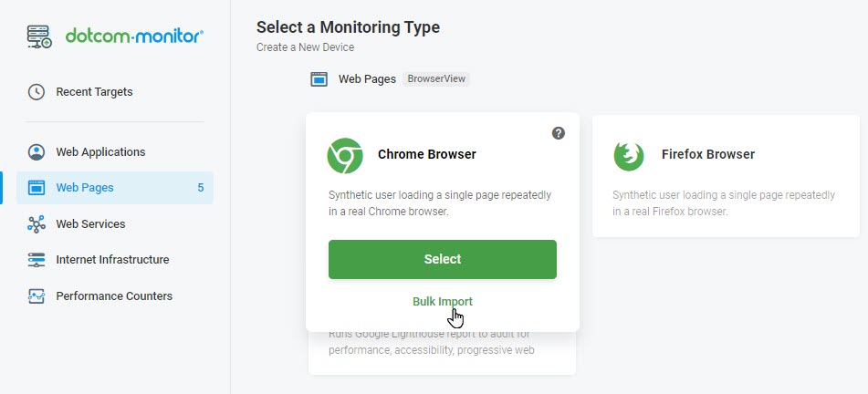This screenshot has width=868, height=394.
Task: Click the green Firefox Browser logo
Action: [629, 155]
